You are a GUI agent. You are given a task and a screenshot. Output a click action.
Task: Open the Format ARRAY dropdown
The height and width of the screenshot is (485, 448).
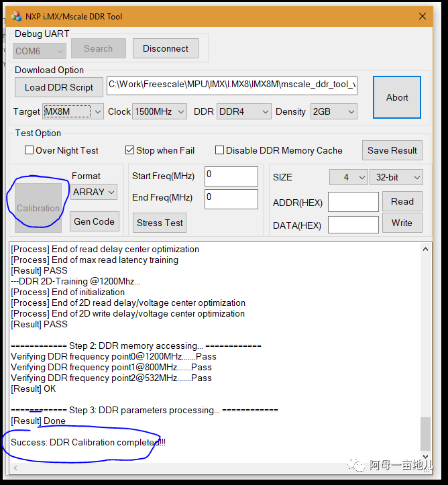pyautogui.click(x=94, y=192)
